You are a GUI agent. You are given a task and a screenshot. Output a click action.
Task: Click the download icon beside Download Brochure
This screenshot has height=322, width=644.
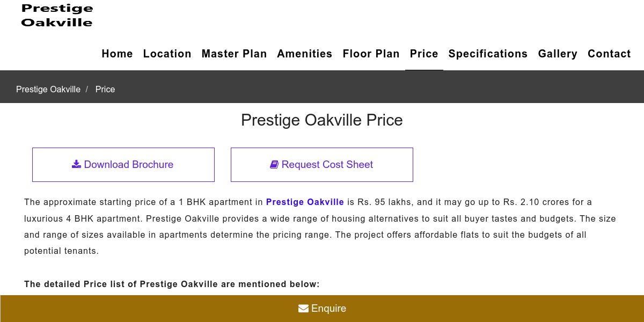click(x=76, y=164)
